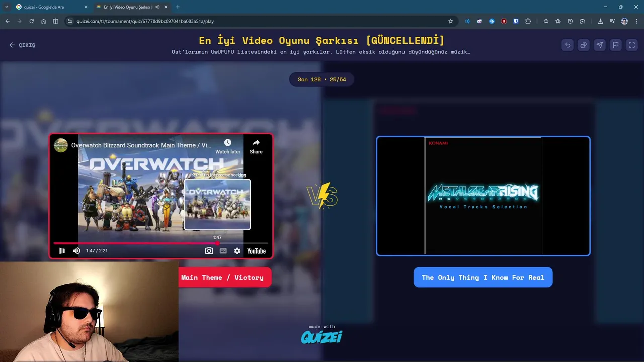Go back in browser history

click(x=7, y=21)
